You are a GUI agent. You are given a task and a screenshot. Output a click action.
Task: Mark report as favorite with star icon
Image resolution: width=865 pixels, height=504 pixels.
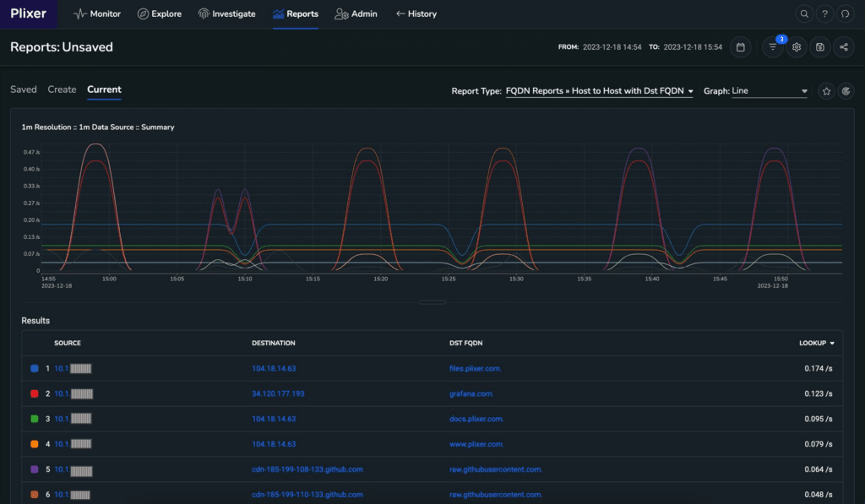coord(826,90)
